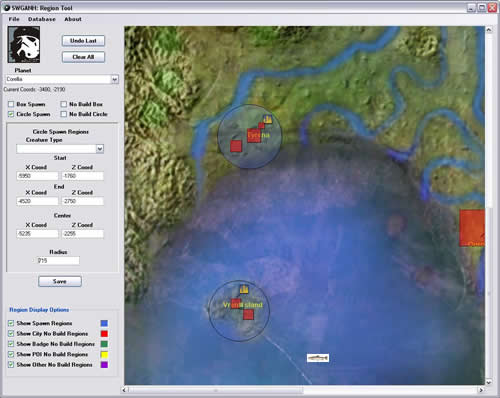Enable the Box Spawn checkbox

click(x=11, y=104)
